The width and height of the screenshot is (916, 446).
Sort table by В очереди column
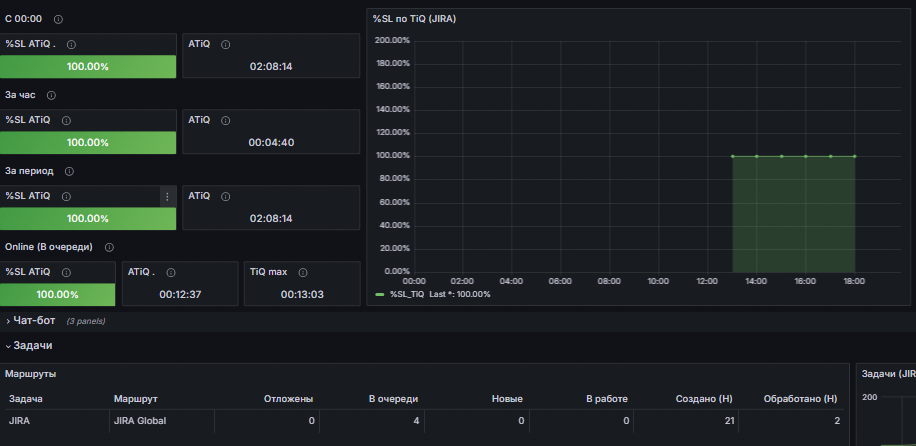[393, 399]
